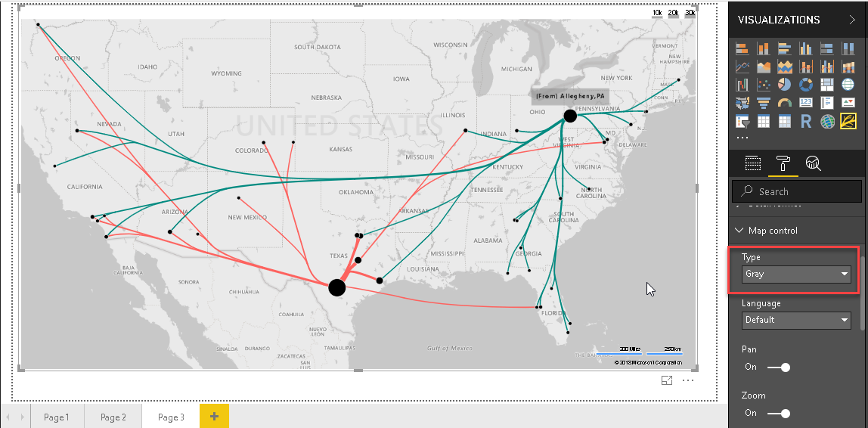Switch to the Page 1 tab
868x428 pixels.
pos(56,417)
